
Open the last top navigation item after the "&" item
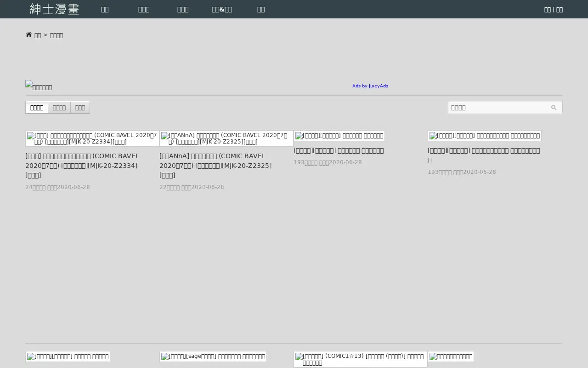(261, 10)
